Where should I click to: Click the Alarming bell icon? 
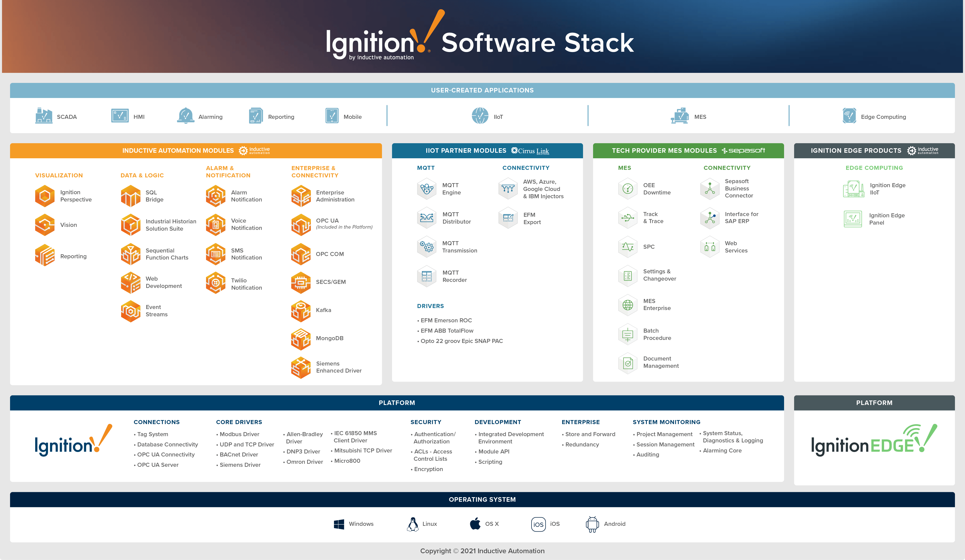pyautogui.click(x=186, y=116)
